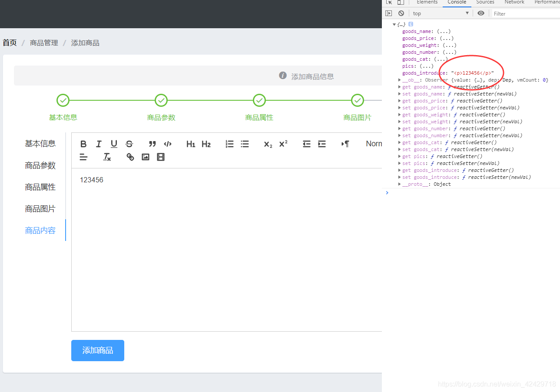The image size is (560, 392).
Task: Open the top JavaScript context dropdown
Action: point(440,13)
